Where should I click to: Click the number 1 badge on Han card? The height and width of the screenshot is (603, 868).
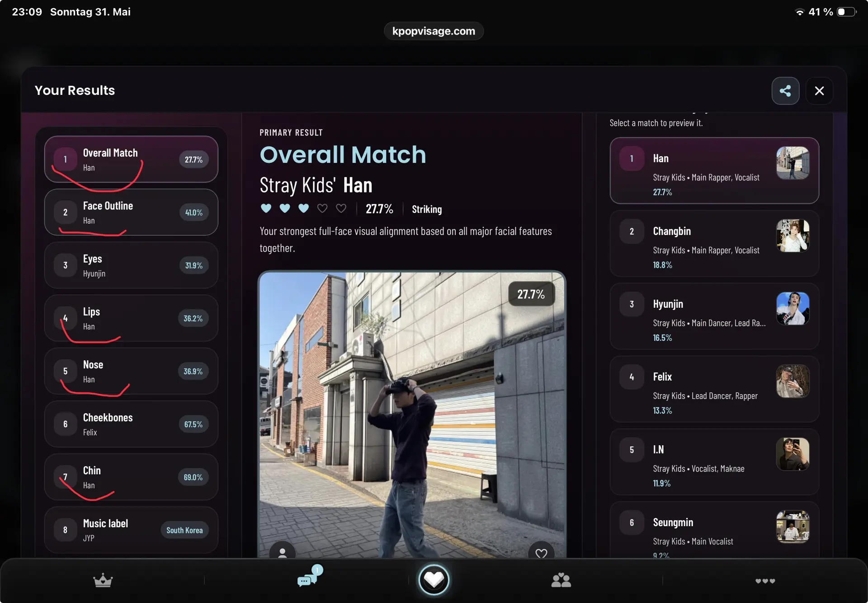click(x=632, y=159)
